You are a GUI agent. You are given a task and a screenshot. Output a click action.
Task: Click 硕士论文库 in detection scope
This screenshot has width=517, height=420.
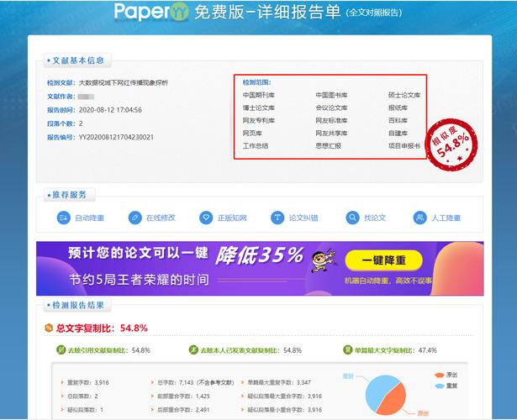click(404, 95)
